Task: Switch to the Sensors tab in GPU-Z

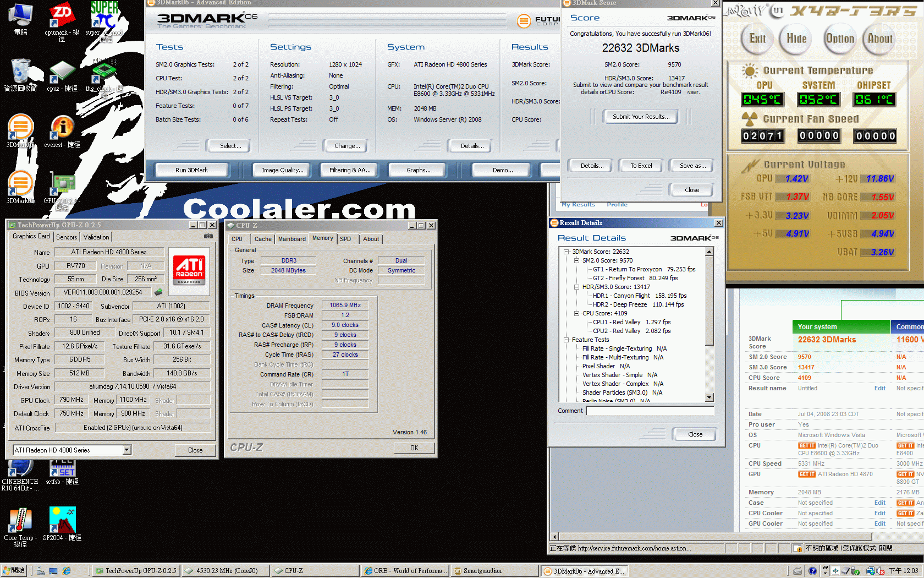Action: (67, 237)
